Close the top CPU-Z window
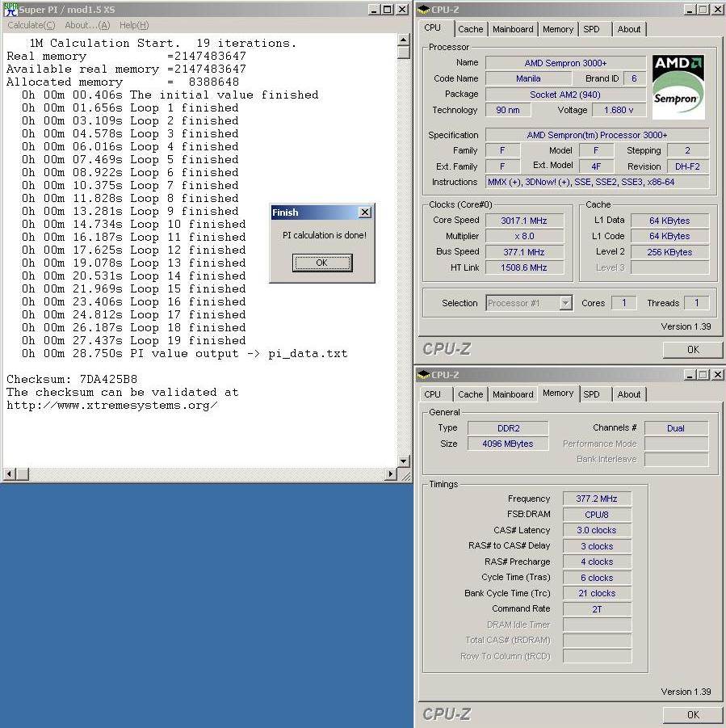The width and height of the screenshot is (726, 728). 717,9
